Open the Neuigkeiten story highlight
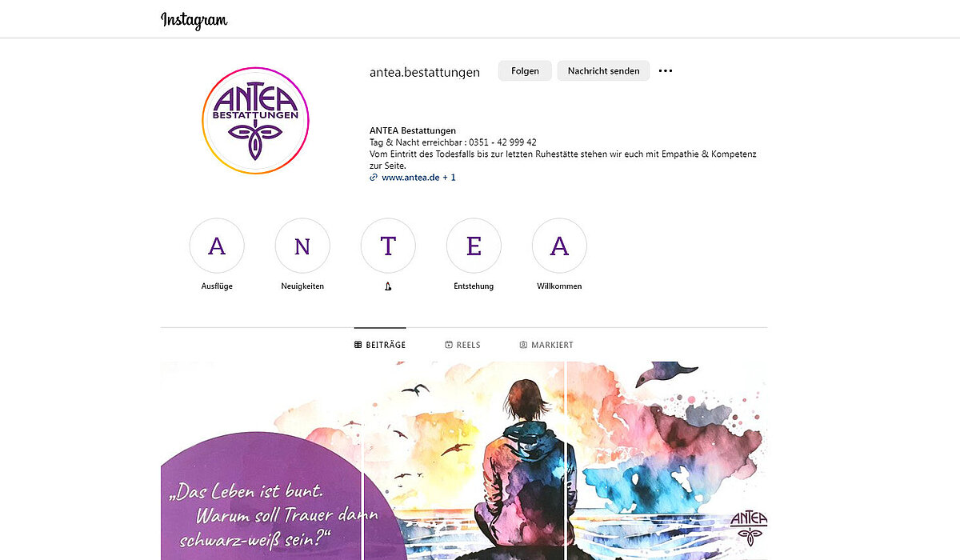 coord(302,246)
